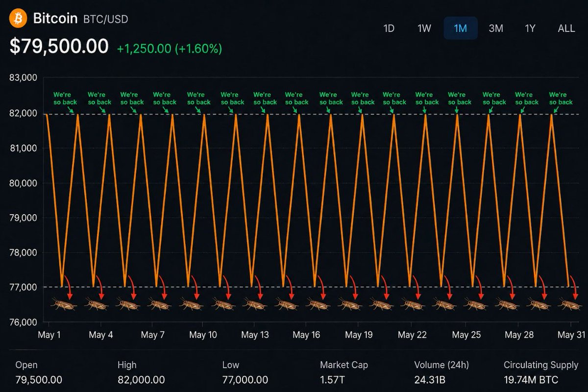Click the May 25 date label

tap(466, 335)
